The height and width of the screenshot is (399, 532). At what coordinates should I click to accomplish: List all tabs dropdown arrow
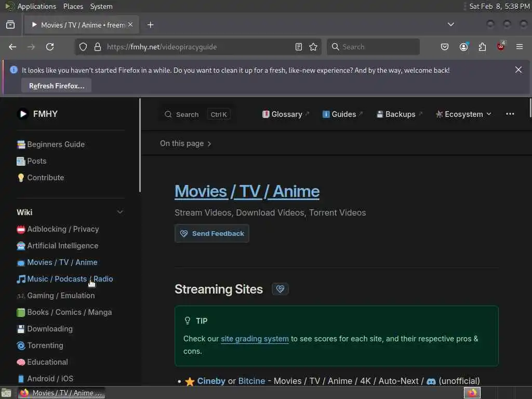coord(451,24)
